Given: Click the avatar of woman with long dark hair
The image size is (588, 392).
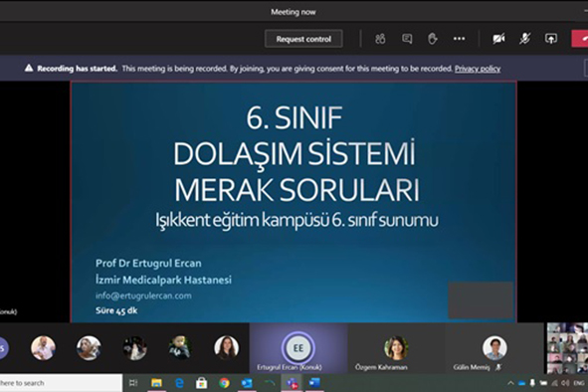Looking at the screenshot, I should click(x=226, y=348).
